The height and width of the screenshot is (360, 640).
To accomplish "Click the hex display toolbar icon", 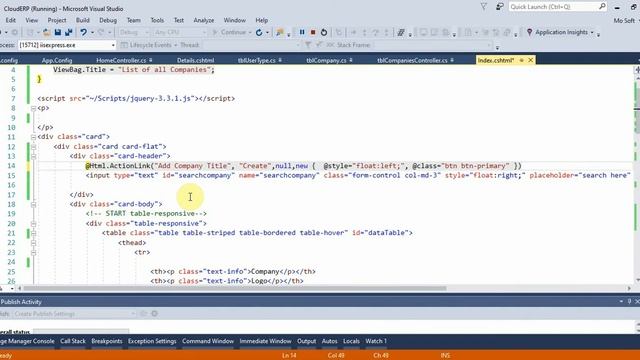I will 401,32.
